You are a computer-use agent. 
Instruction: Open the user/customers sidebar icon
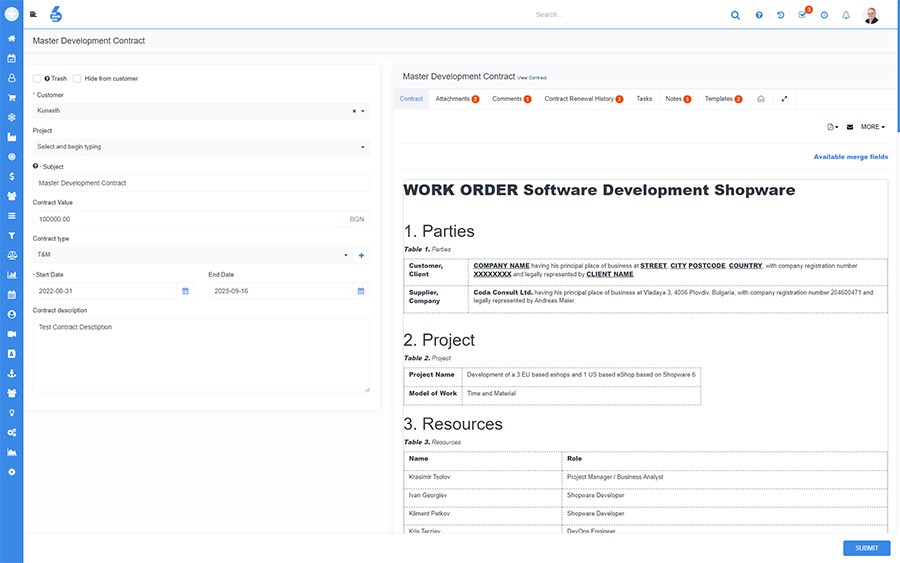[x=11, y=78]
